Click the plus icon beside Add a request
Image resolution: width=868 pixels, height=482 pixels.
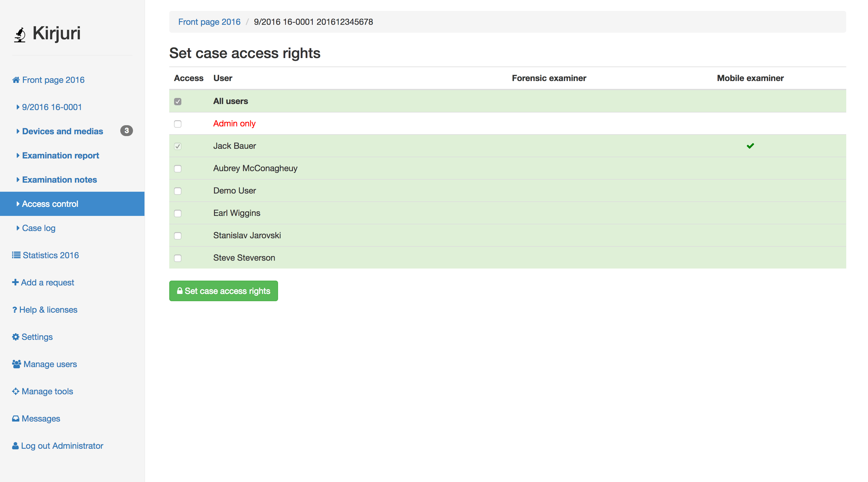coord(15,282)
